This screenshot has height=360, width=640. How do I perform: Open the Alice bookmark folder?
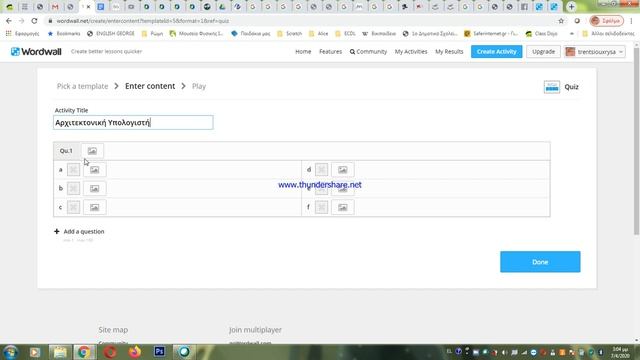(x=319, y=33)
